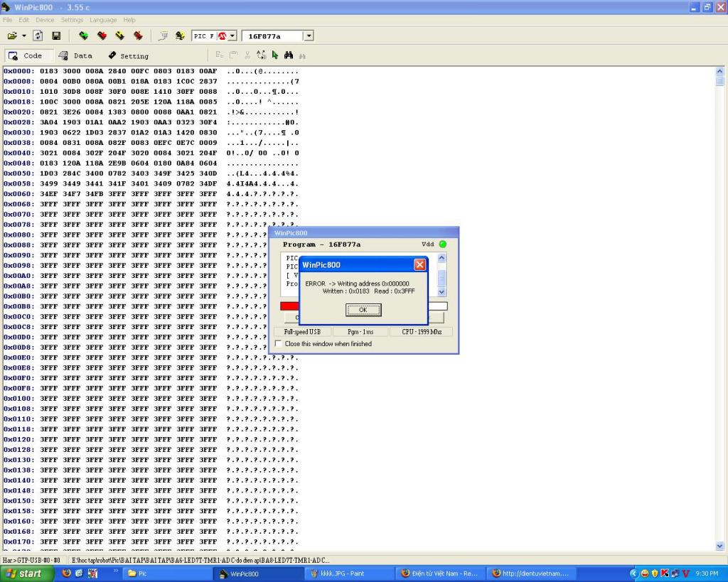Viewport: 728px width, 582px height.
Task: Open the Settings menu
Action: point(72,20)
